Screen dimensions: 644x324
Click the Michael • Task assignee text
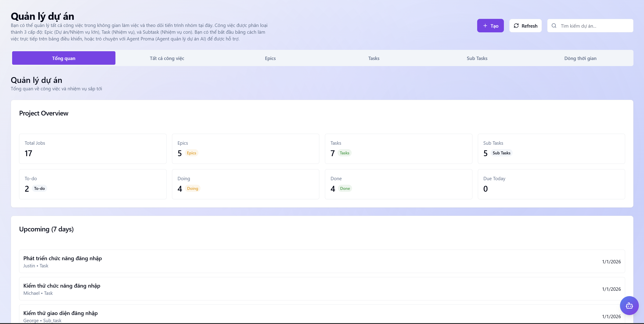pyautogui.click(x=38, y=293)
